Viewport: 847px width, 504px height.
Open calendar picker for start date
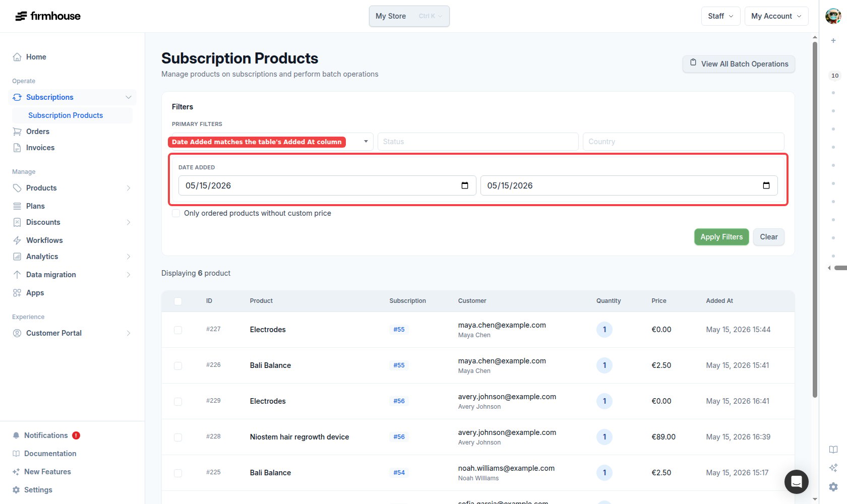click(x=465, y=185)
